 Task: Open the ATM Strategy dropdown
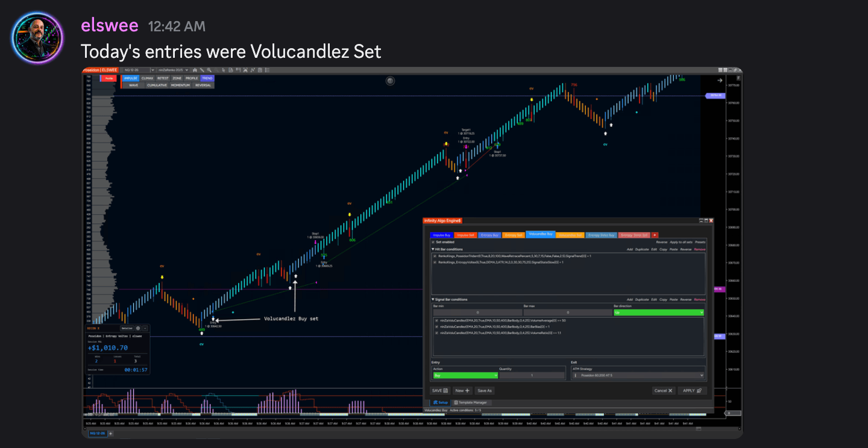[638, 375]
